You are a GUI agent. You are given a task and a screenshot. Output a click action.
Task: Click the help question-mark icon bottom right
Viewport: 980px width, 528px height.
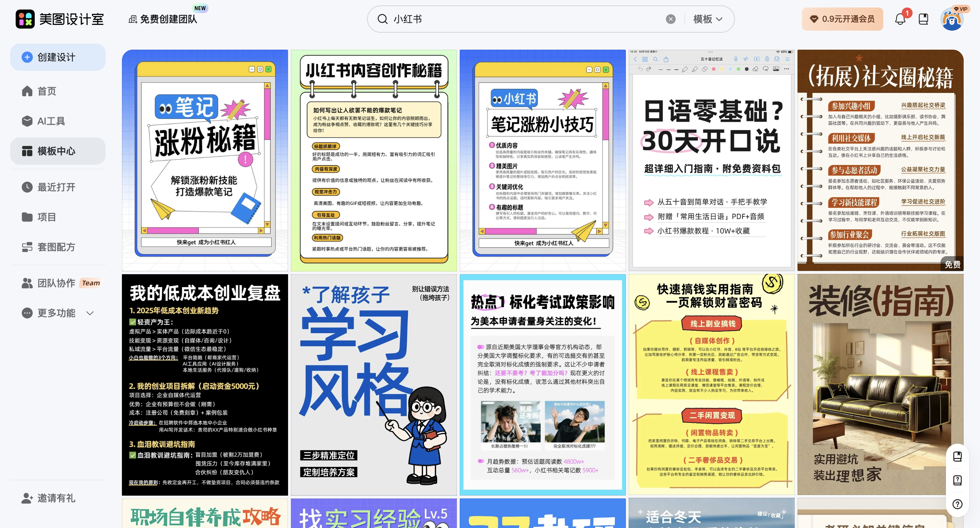(x=958, y=504)
